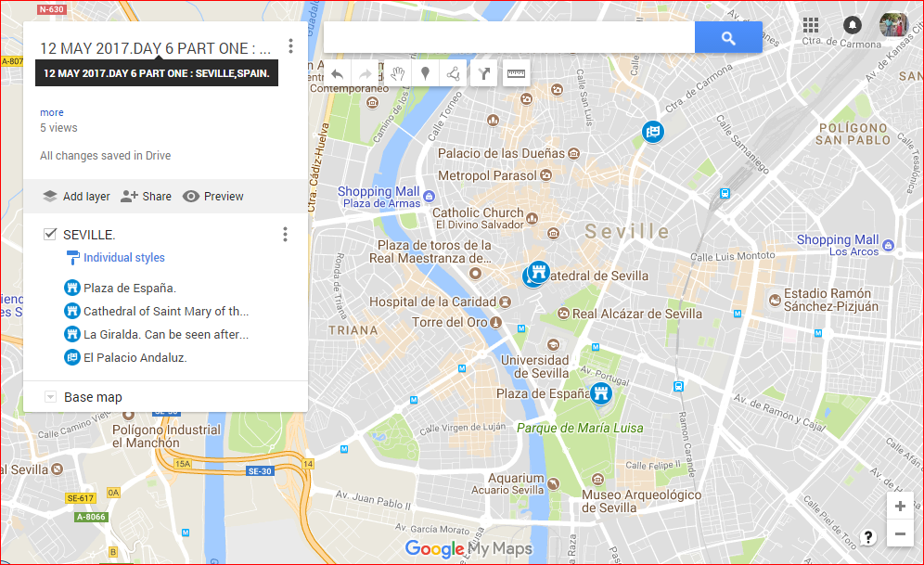
Task: Zoom in with the plus button
Action: pyautogui.click(x=901, y=507)
